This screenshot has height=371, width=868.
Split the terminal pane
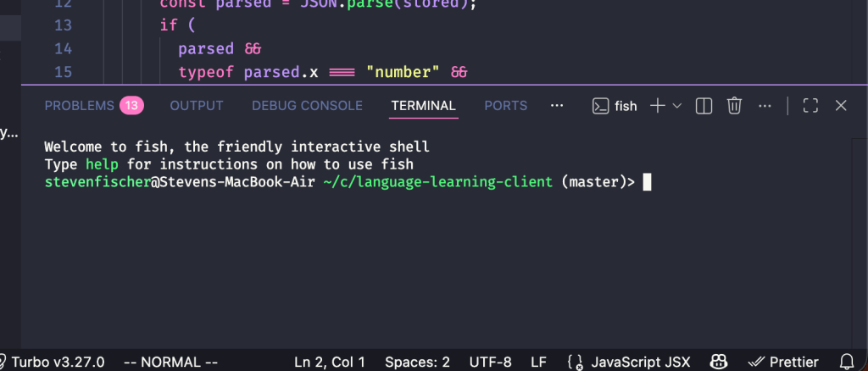[x=704, y=106]
